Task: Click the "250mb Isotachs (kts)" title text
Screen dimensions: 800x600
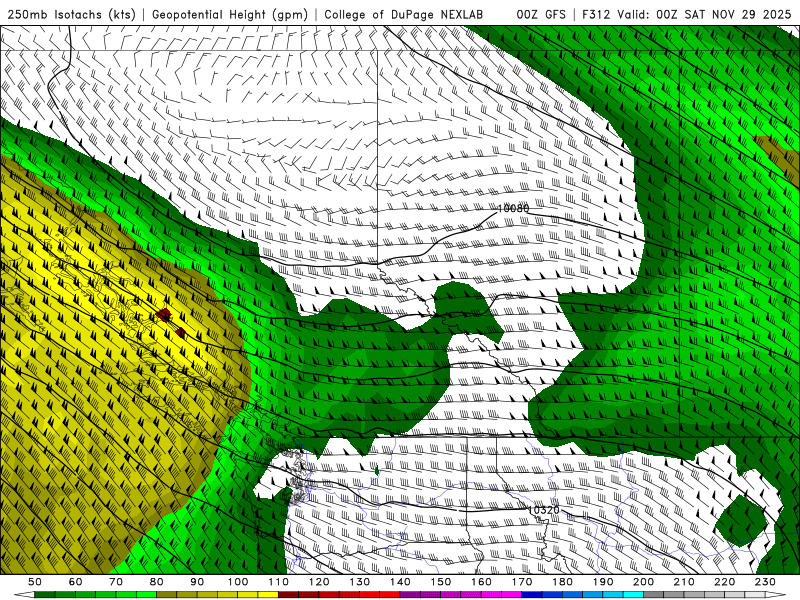Action: pos(71,14)
